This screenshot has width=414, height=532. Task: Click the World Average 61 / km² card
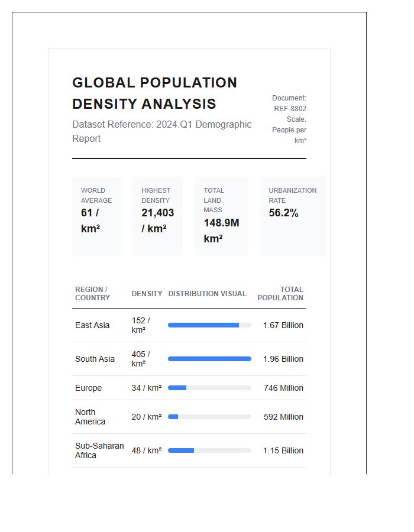96,216
